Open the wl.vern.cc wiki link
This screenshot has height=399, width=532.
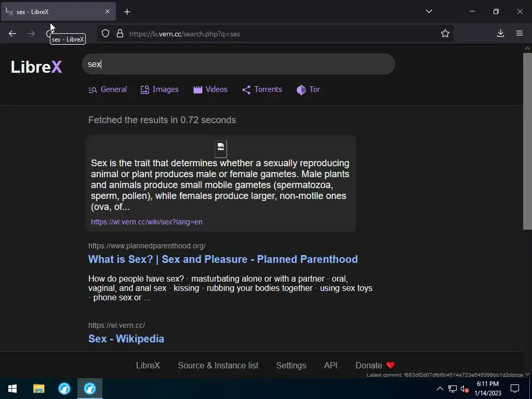(147, 222)
